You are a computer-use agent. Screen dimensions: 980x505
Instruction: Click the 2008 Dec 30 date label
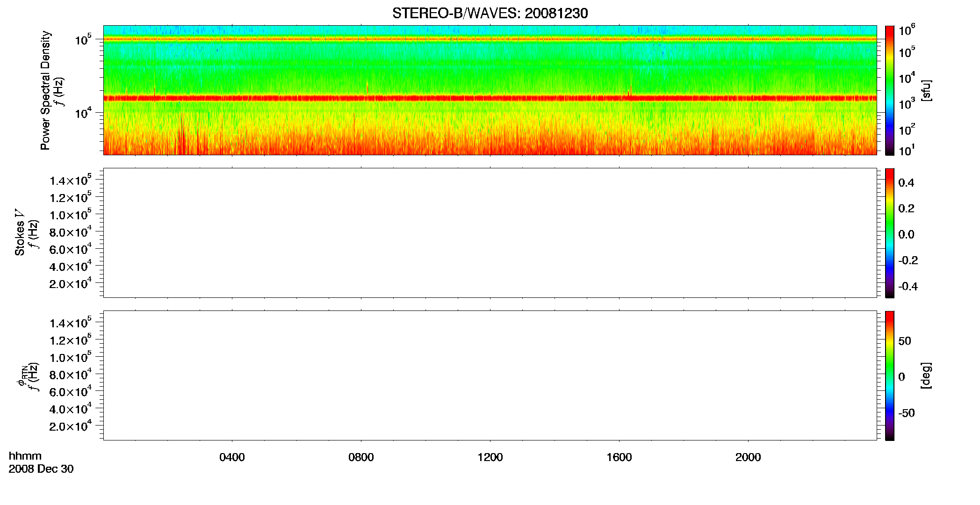coord(41,469)
